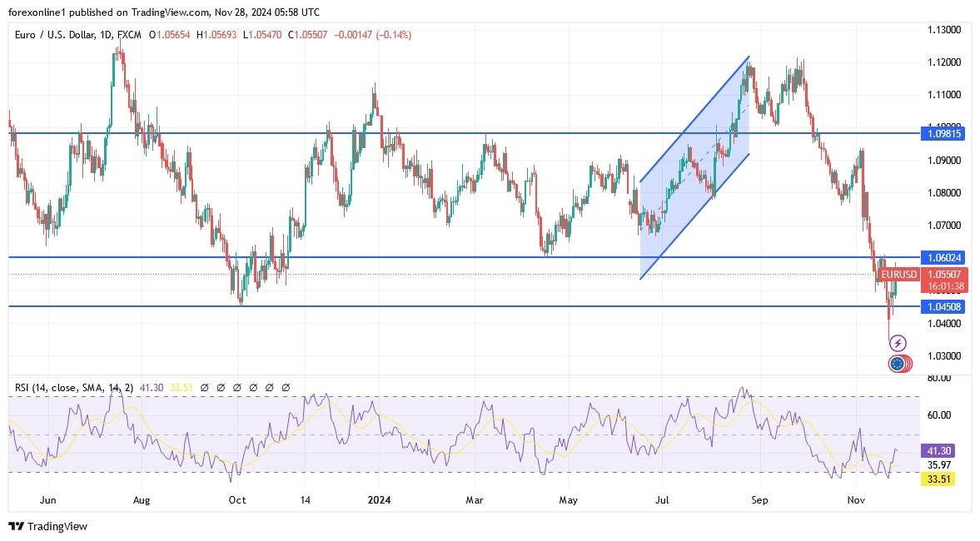The width and height of the screenshot is (980, 541).
Task: Click the lightning bolt event icon on the chart
Action: pos(898,341)
